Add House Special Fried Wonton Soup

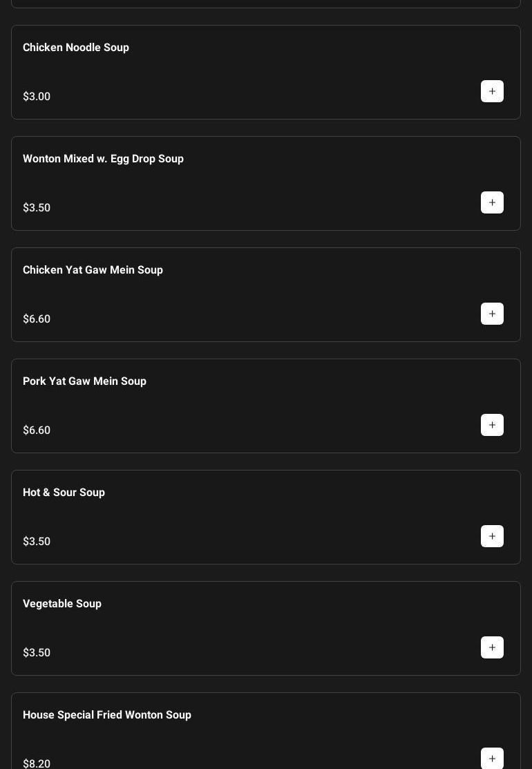click(x=492, y=758)
